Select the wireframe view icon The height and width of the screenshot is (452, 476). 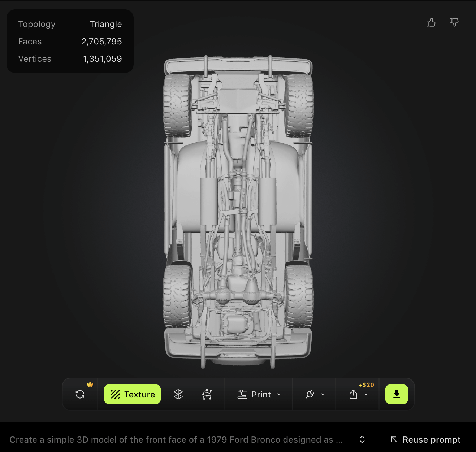[x=178, y=394]
